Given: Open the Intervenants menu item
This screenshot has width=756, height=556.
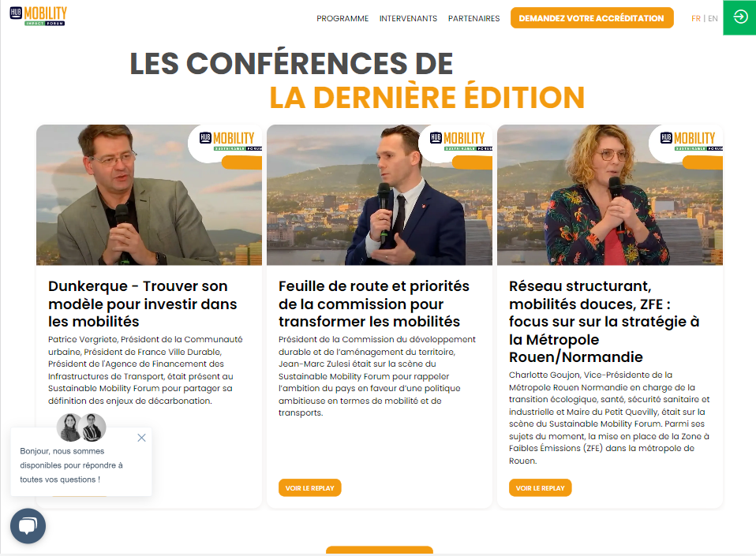Looking at the screenshot, I should (408, 18).
